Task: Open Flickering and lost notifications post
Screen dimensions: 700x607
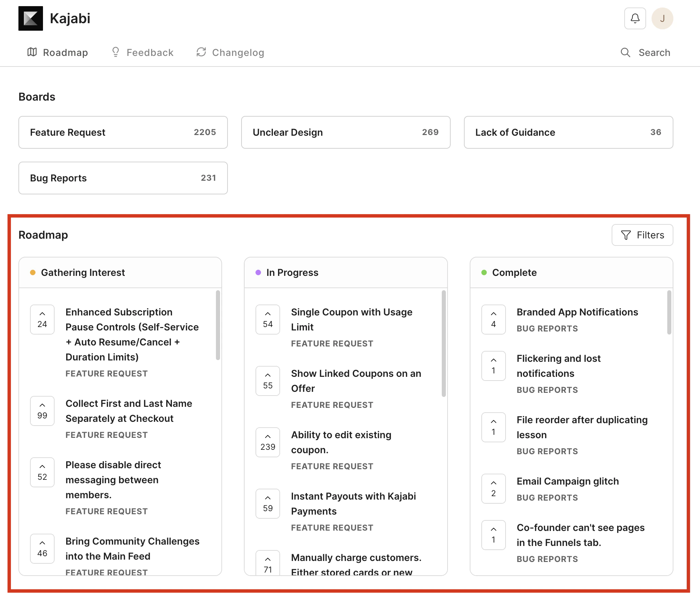Action: (x=558, y=366)
